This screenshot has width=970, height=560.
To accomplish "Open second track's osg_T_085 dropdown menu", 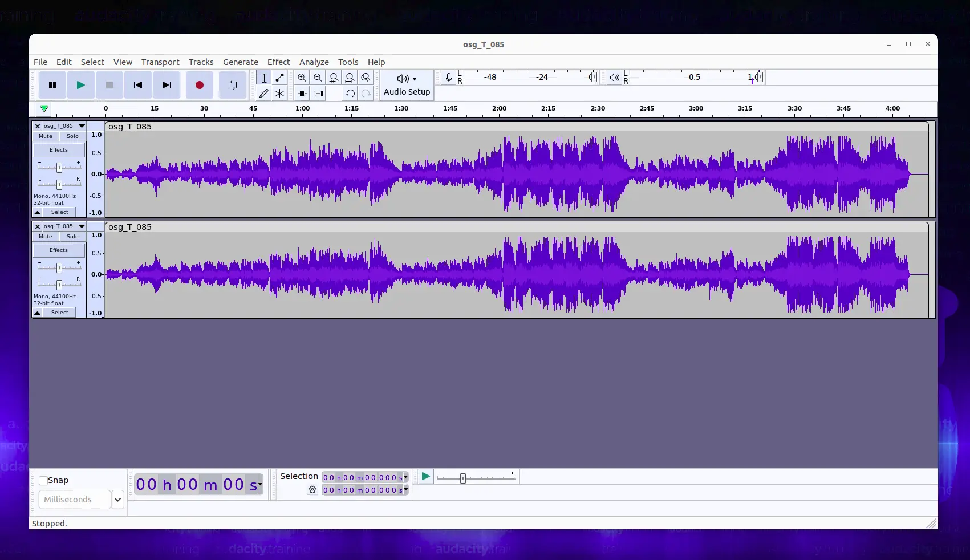I will (x=64, y=226).
